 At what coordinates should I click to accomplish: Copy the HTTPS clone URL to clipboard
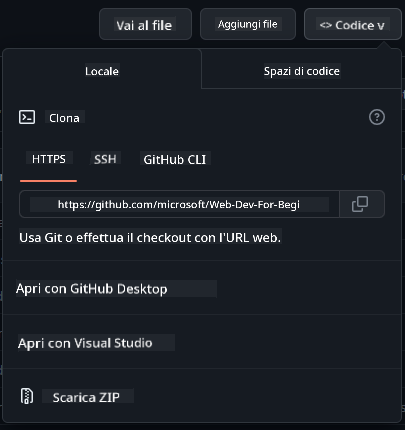(x=362, y=204)
